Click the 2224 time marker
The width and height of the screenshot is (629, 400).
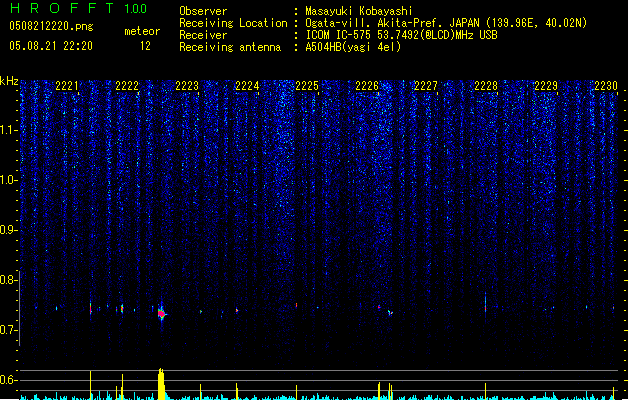pos(247,86)
